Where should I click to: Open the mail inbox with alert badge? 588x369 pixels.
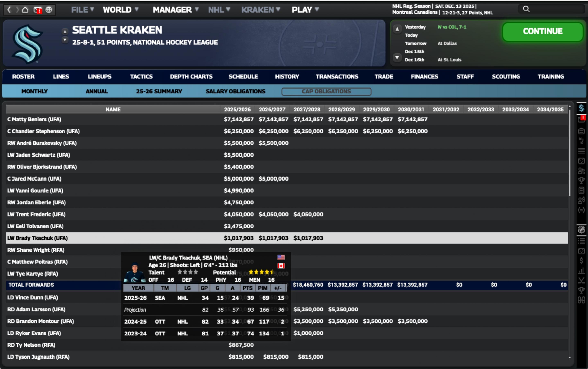point(37,10)
